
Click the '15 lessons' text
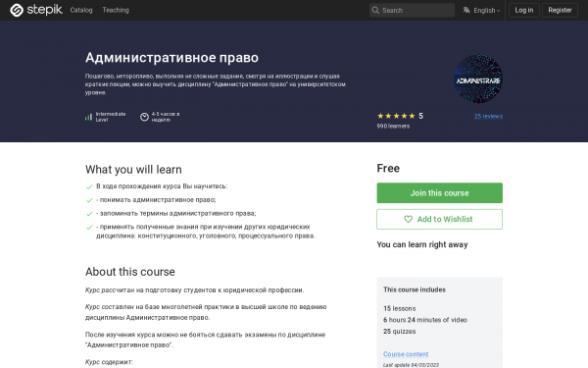(x=400, y=308)
